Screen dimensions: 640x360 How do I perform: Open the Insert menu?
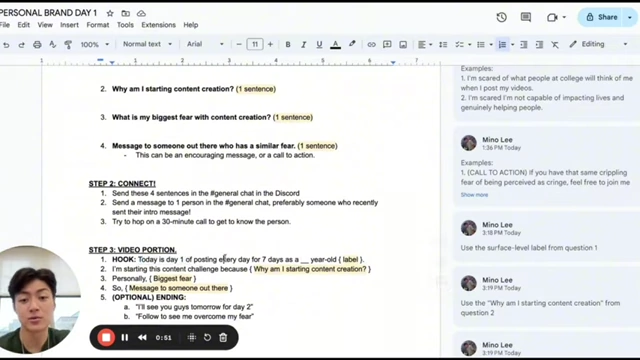[x=69, y=25]
